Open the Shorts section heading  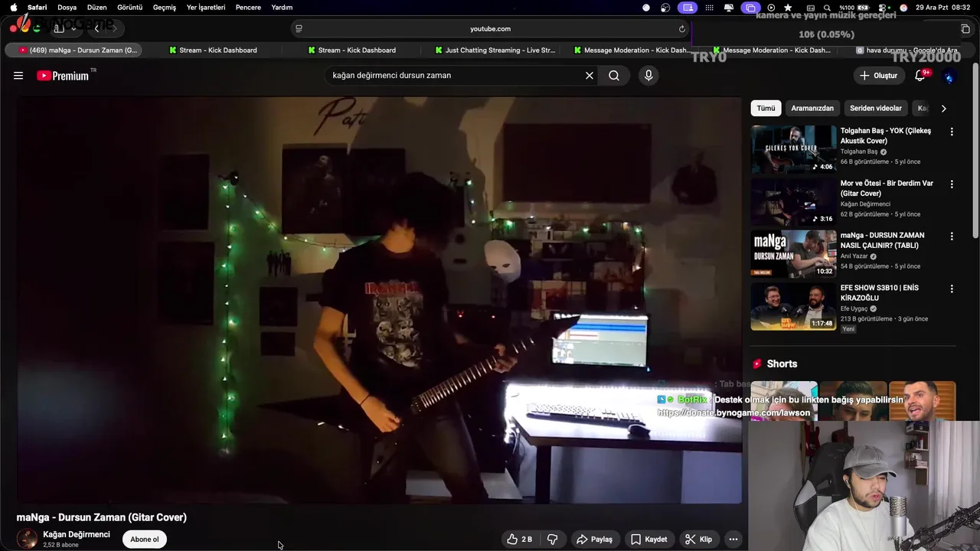(x=782, y=364)
